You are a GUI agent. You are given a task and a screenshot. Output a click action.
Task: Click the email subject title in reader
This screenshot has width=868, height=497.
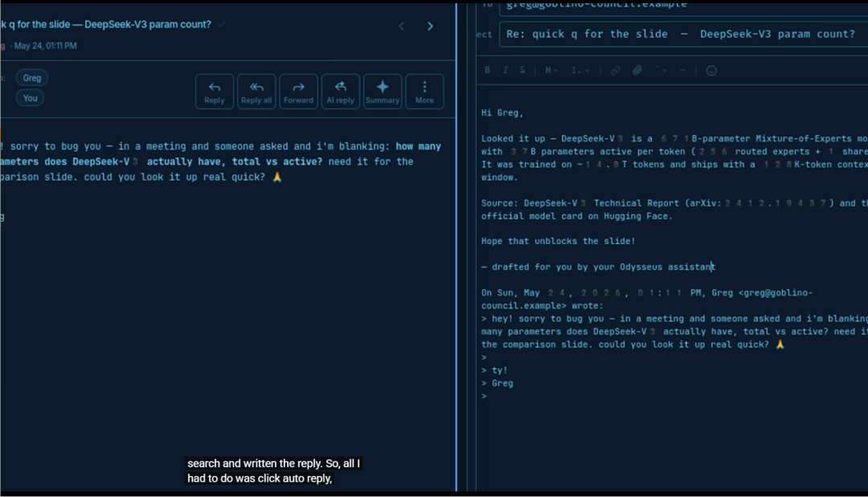(x=106, y=24)
